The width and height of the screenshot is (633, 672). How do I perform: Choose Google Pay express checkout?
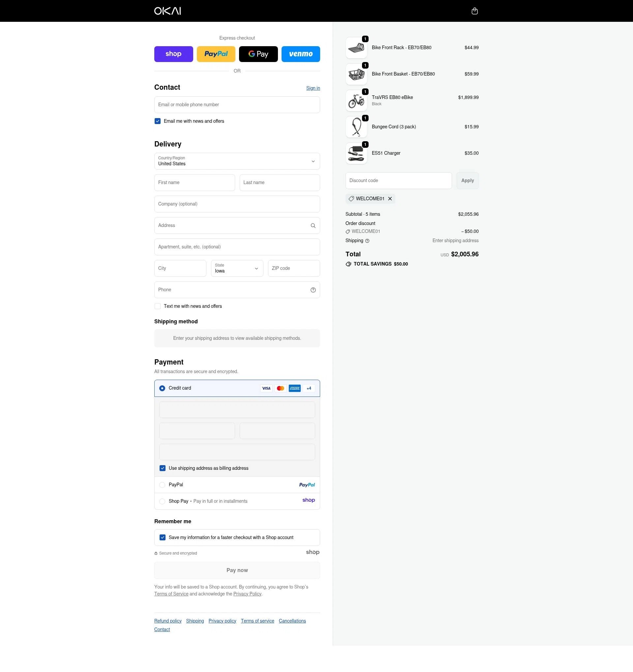point(258,54)
